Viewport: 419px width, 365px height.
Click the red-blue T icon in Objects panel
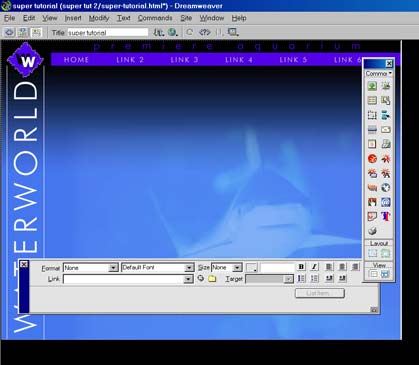(x=386, y=216)
